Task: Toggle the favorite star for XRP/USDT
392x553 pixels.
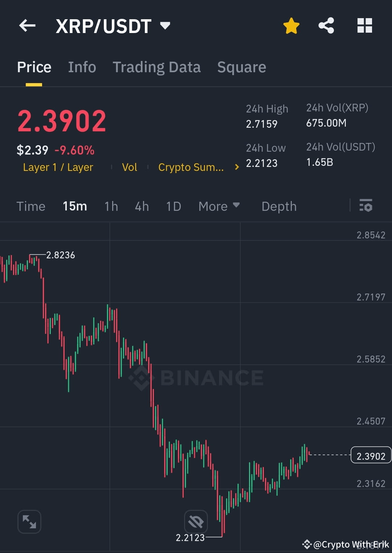Action: 291,25
